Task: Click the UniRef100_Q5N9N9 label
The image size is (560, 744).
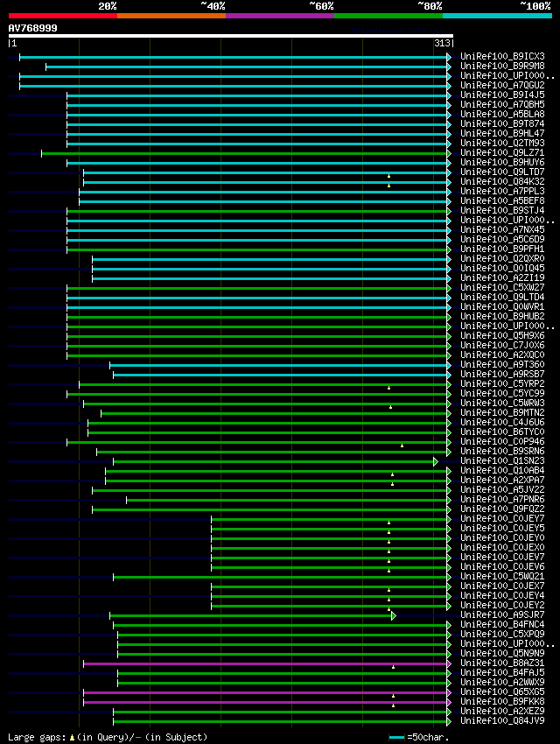Action: (x=502, y=653)
